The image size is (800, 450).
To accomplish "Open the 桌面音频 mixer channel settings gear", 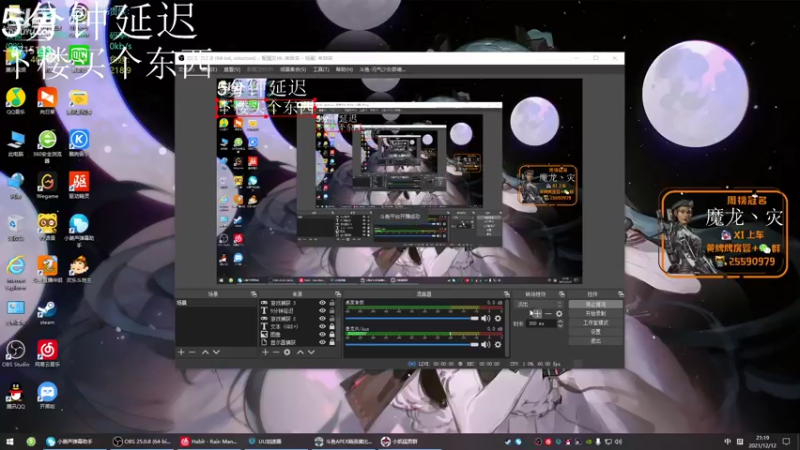I will pos(498,318).
